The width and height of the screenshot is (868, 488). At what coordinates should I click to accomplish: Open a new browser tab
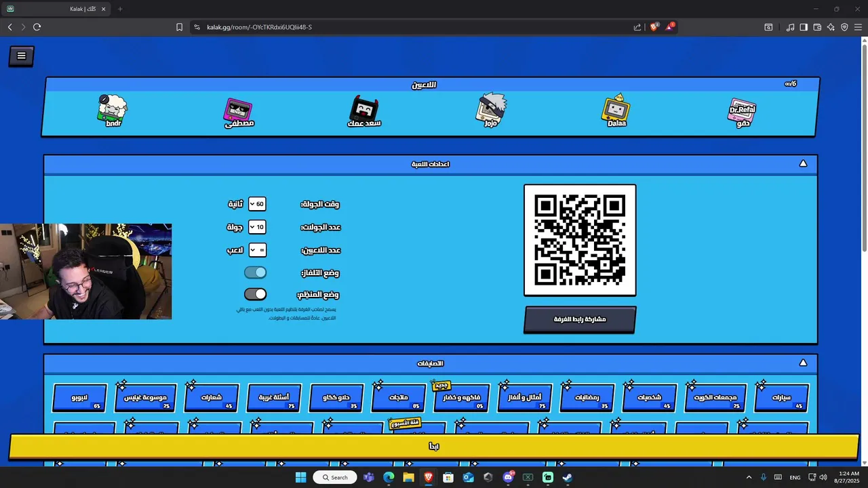pyautogui.click(x=120, y=9)
